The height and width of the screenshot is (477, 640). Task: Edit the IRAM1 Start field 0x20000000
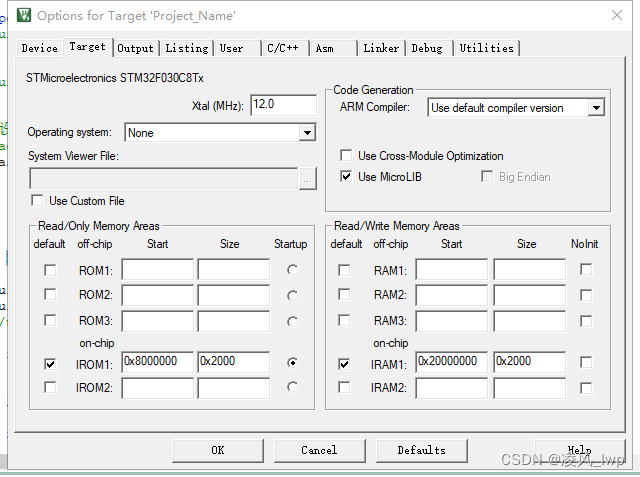pos(451,362)
